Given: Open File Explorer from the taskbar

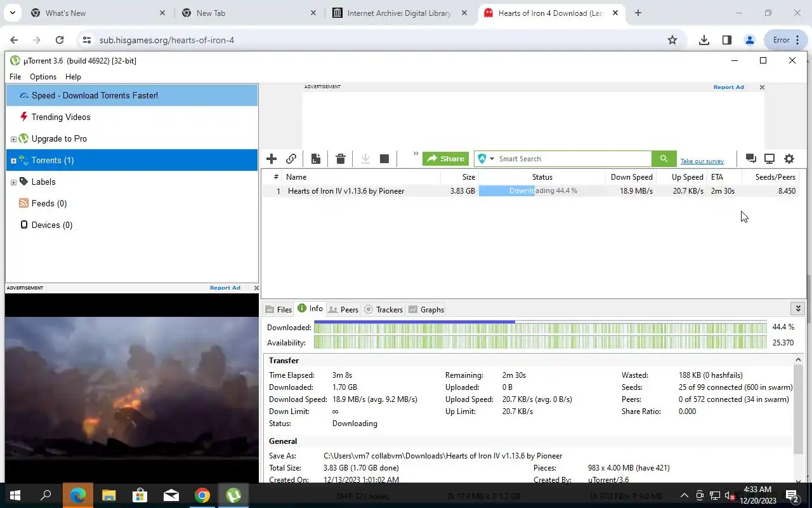Looking at the screenshot, I should pyautogui.click(x=109, y=495).
